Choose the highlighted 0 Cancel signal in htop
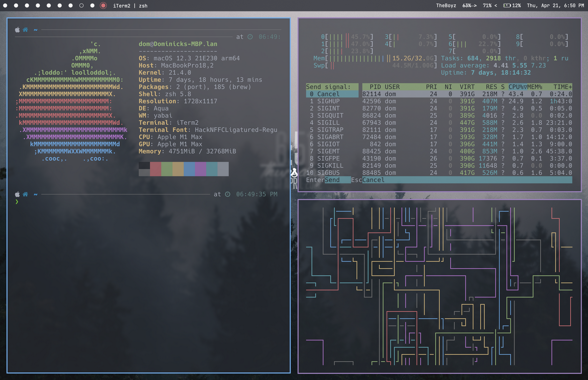588x380 pixels. click(x=332, y=94)
